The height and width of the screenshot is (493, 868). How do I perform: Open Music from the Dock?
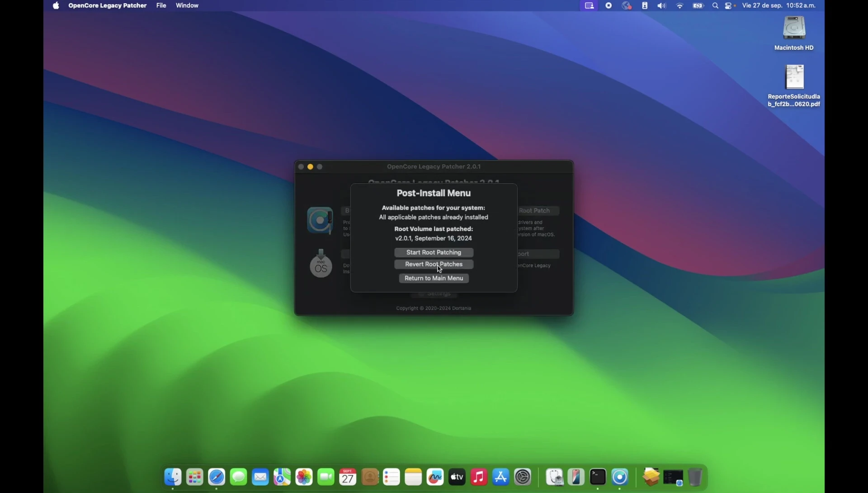(479, 477)
